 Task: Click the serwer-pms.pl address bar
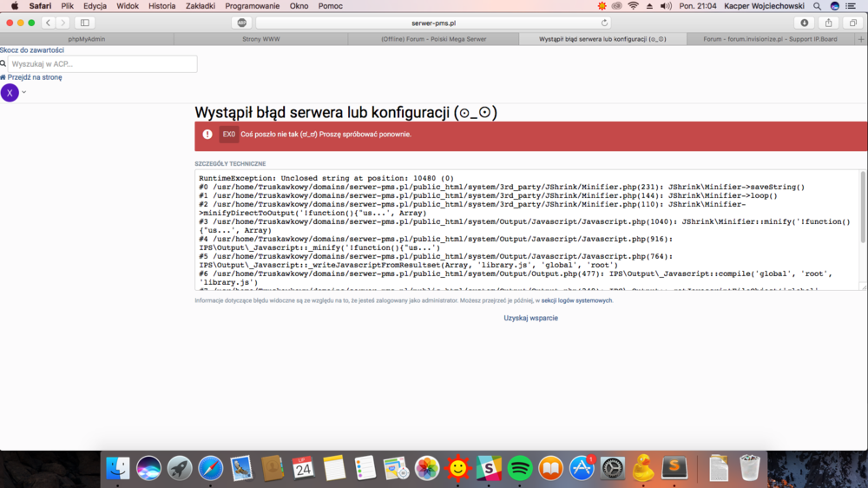(x=433, y=23)
